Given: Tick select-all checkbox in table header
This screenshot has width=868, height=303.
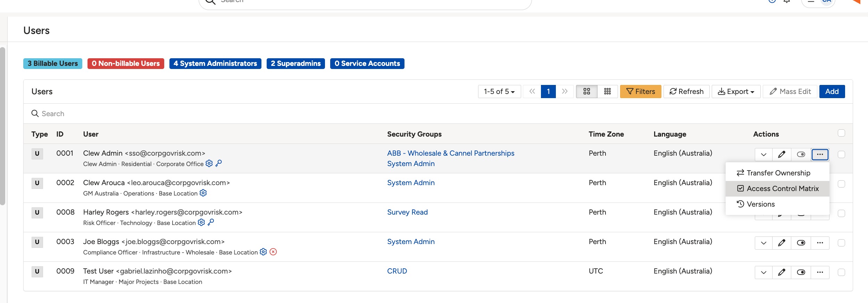Looking at the screenshot, I should [841, 133].
